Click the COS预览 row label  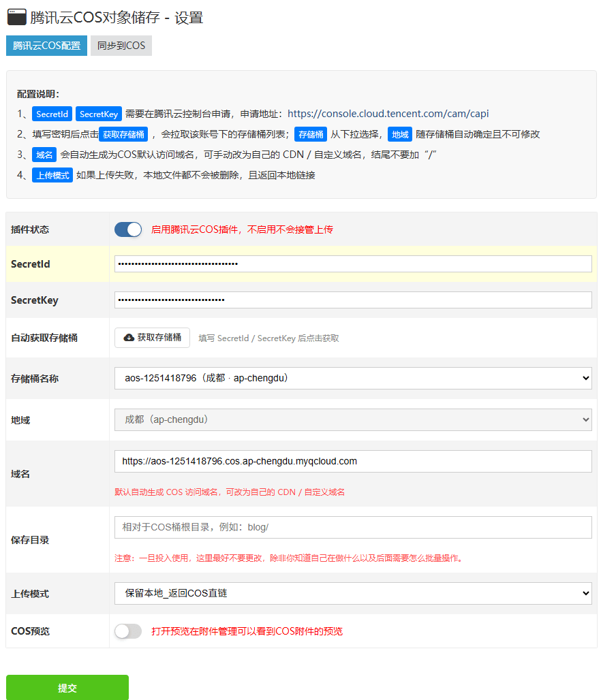31,631
